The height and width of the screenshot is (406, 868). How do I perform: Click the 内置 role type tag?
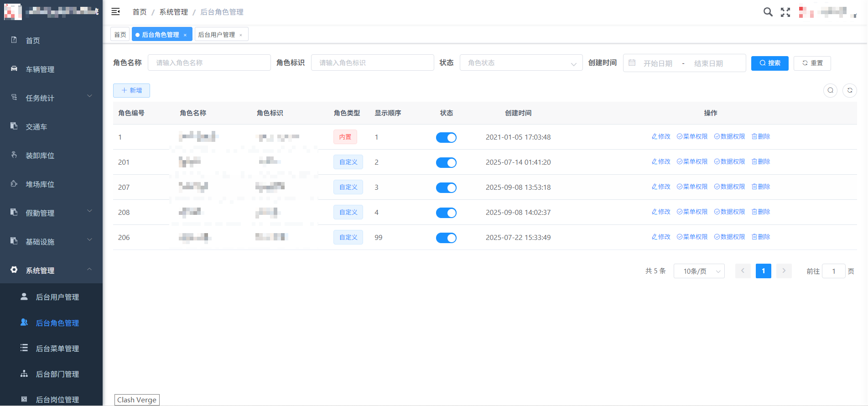(345, 137)
